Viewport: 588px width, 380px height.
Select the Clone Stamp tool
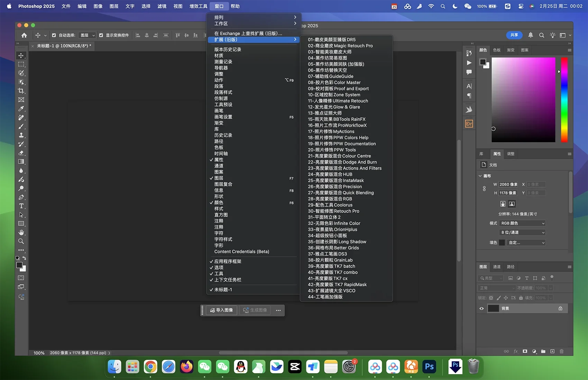[21, 135]
